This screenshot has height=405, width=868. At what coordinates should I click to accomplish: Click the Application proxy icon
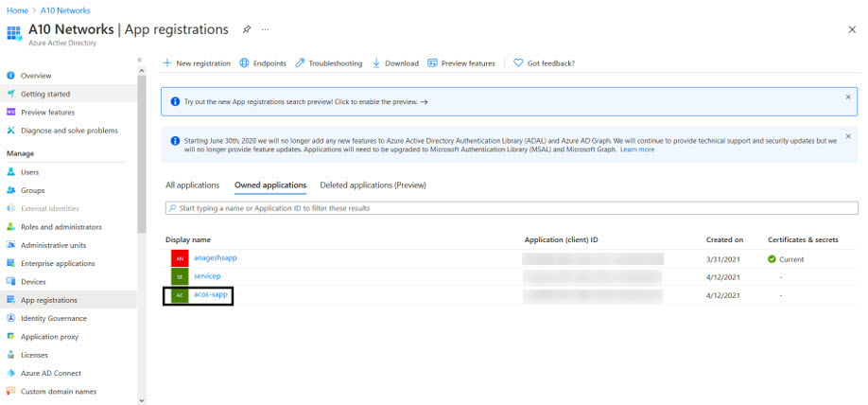pos(10,336)
